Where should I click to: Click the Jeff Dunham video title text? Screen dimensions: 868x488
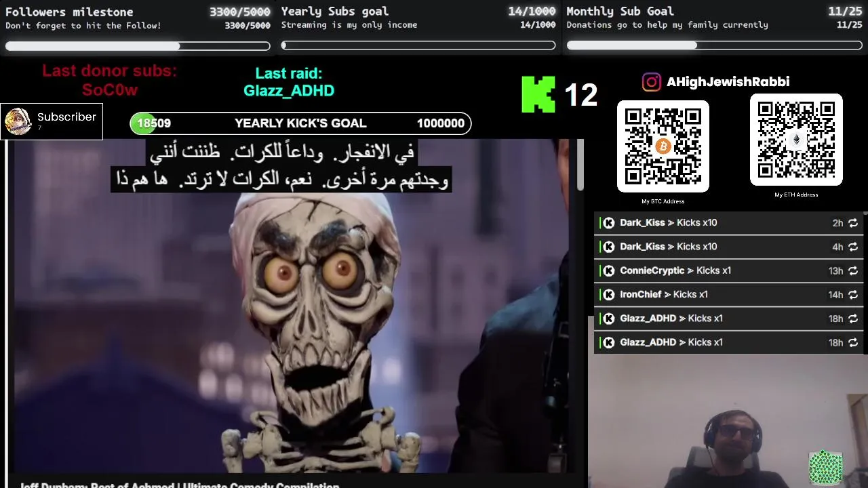tap(180, 485)
